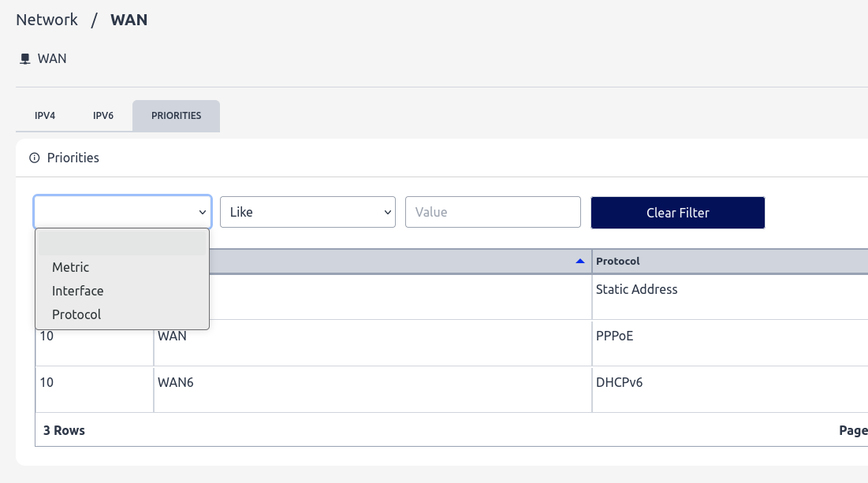Choose Interface from the filter dropdown list
The height and width of the screenshot is (483, 868).
(x=121, y=291)
